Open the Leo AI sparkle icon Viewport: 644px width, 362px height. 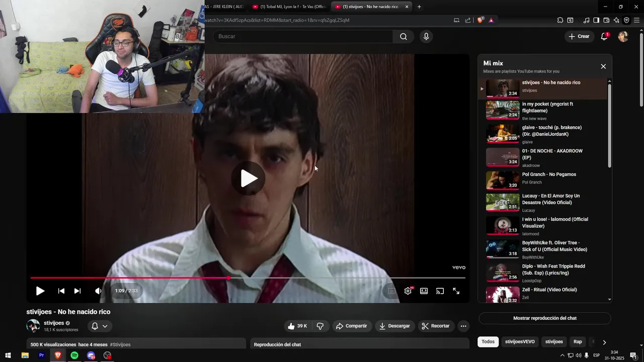[x=616, y=20]
